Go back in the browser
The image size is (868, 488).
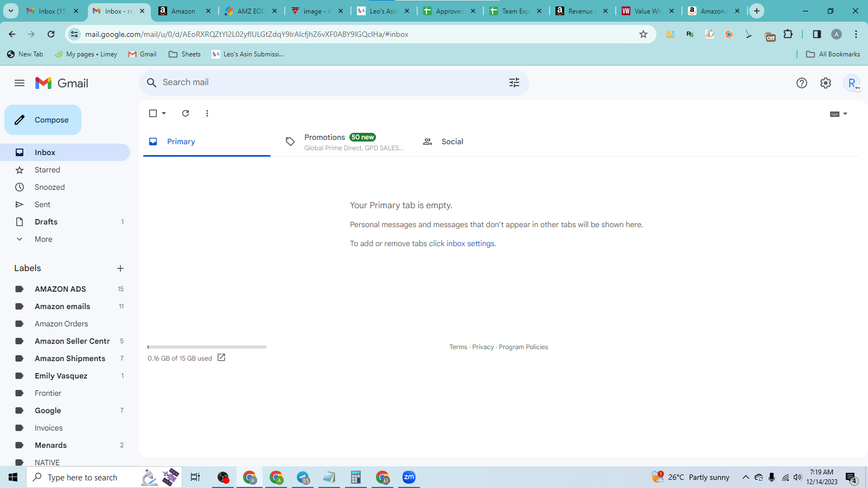12,34
